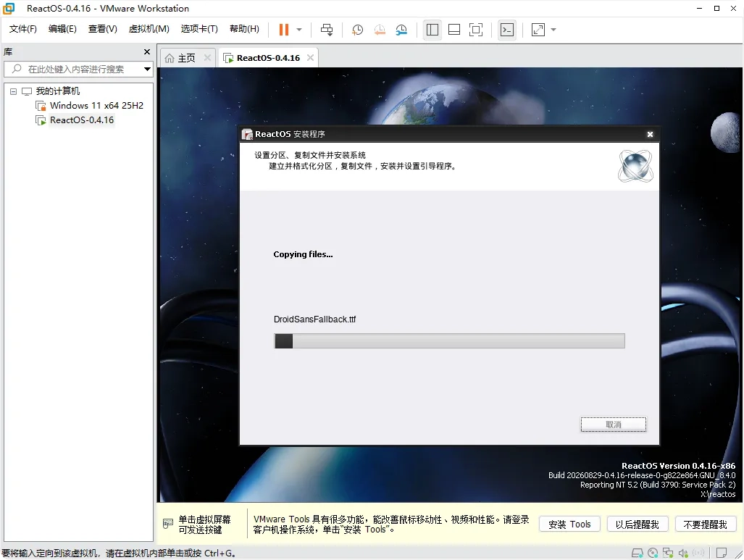Open the power options dropdown arrow
Image resolution: width=744 pixels, height=560 pixels.
point(299,30)
